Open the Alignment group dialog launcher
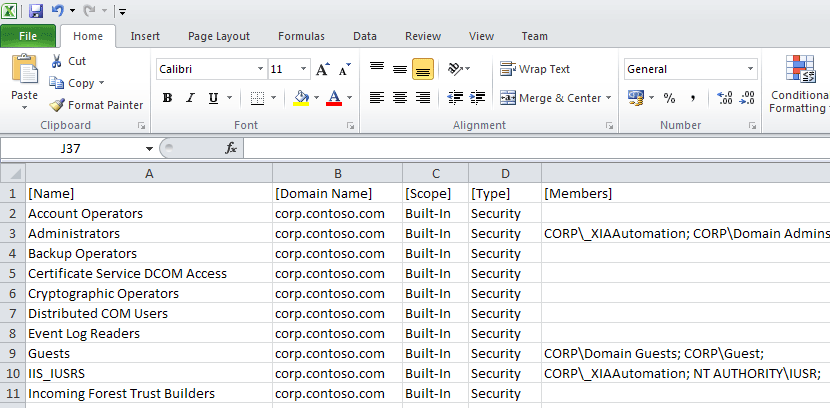 point(610,125)
